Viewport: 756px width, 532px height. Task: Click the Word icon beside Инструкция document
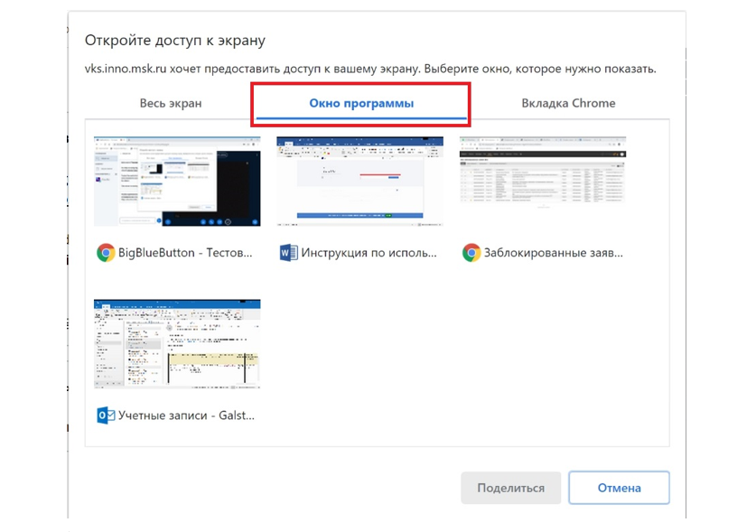point(288,253)
